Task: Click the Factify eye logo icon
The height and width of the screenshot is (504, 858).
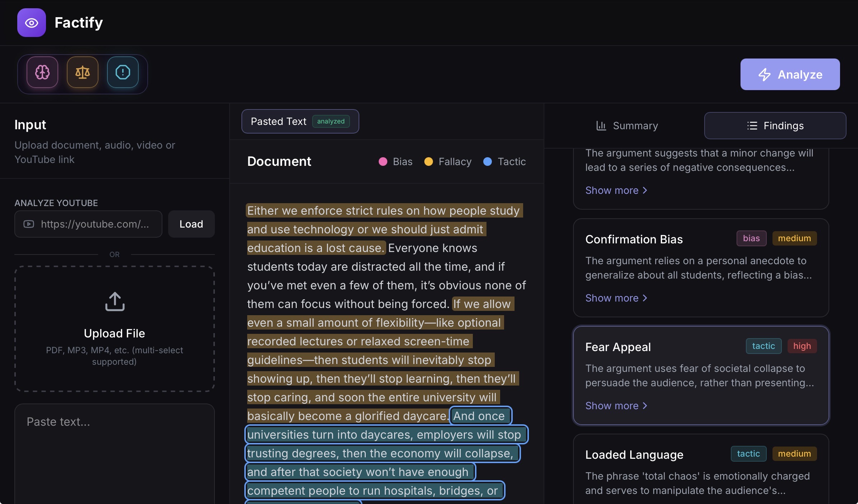Action: (x=32, y=23)
